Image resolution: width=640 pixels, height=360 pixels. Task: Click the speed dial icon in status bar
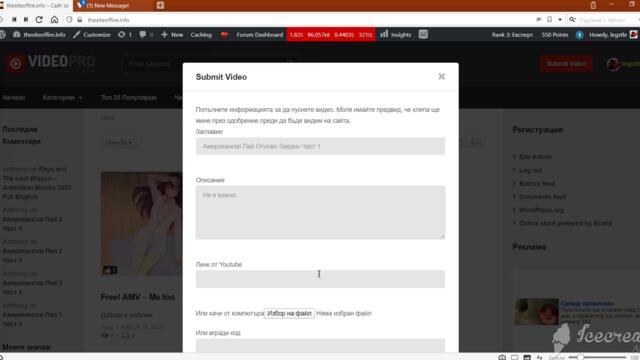coord(502,357)
